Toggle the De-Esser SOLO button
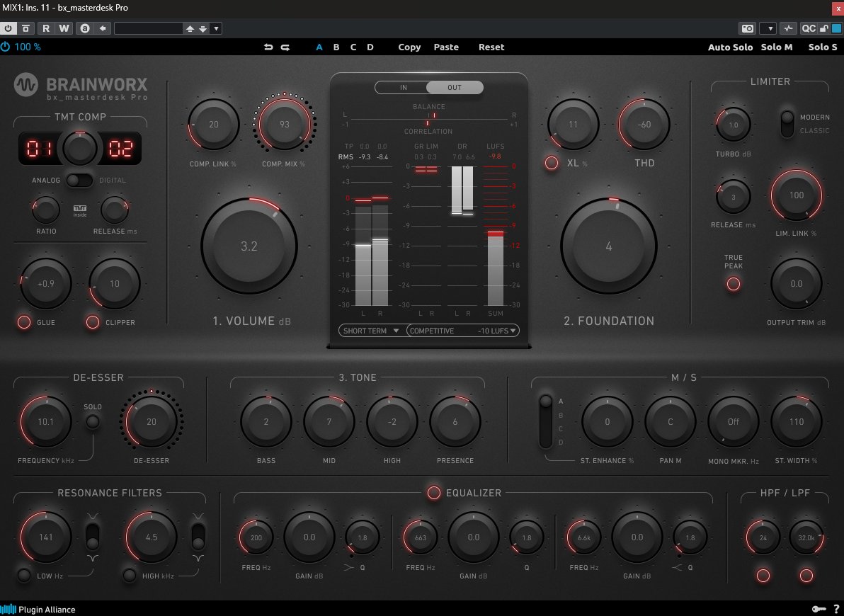 [93, 421]
